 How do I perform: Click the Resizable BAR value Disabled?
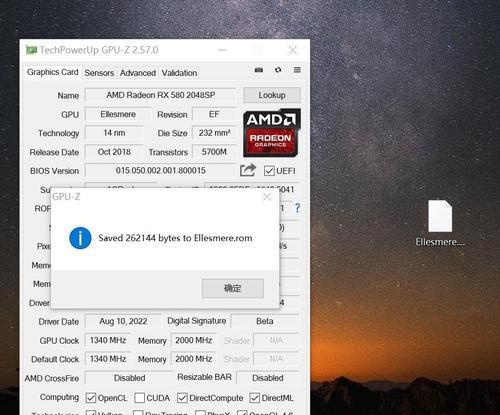[x=268, y=378]
